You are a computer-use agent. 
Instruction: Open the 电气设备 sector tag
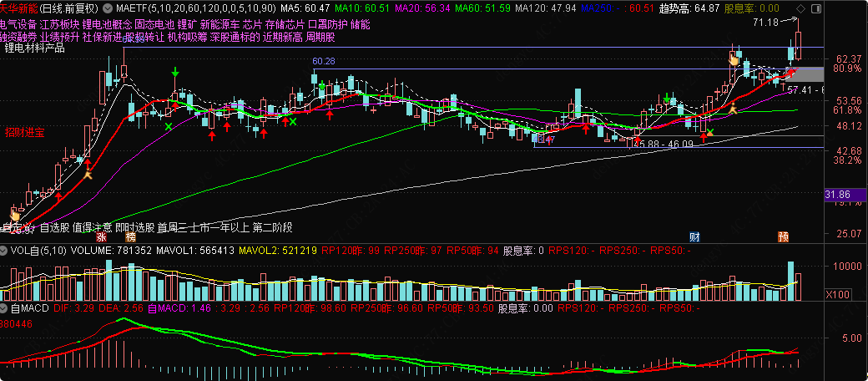(18, 23)
